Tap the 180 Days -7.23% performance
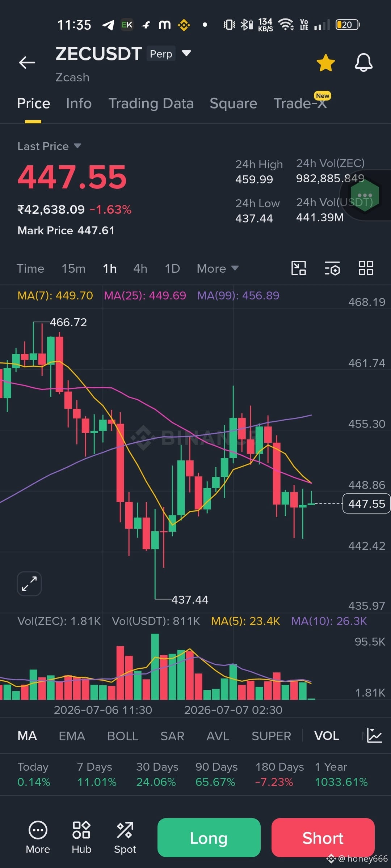Image resolution: width=391 pixels, height=868 pixels. [x=279, y=775]
